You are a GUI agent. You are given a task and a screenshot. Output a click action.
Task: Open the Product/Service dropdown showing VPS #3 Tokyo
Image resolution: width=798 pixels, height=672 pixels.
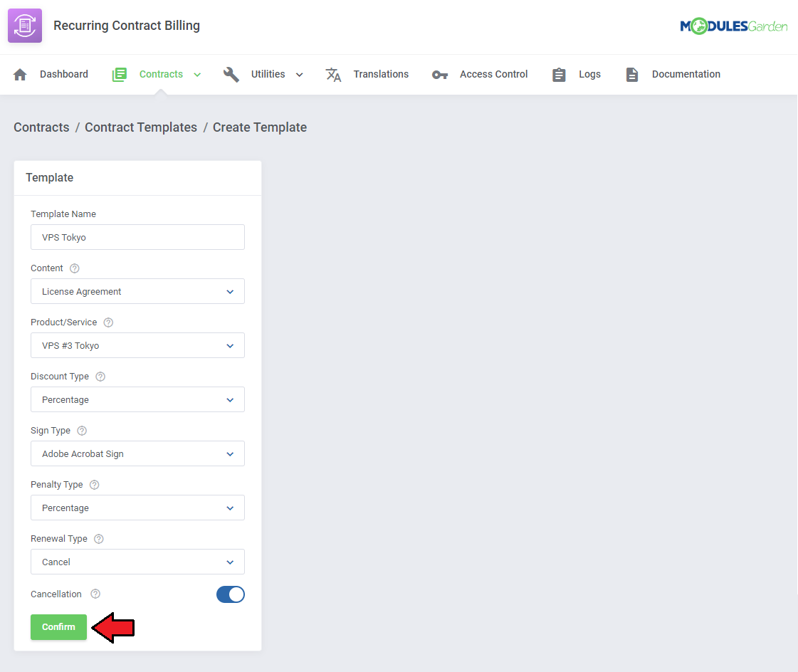[x=137, y=345]
